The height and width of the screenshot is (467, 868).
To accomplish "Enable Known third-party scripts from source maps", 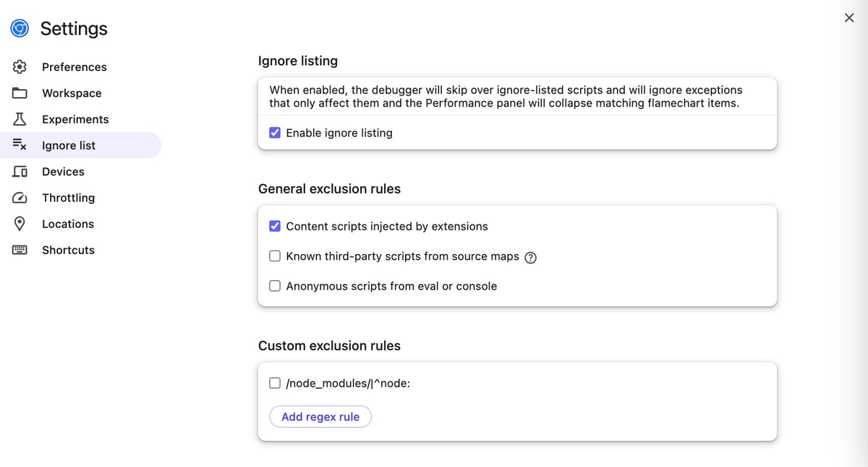I will point(275,256).
